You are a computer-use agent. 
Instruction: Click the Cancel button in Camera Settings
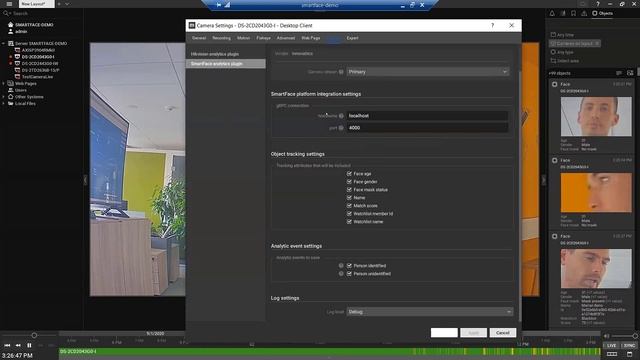pyautogui.click(x=502, y=333)
